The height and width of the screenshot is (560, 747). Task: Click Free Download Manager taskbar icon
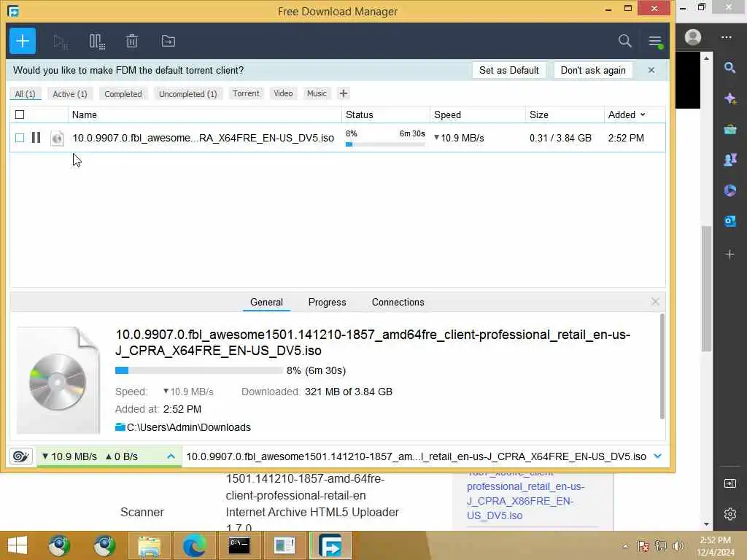(x=330, y=545)
